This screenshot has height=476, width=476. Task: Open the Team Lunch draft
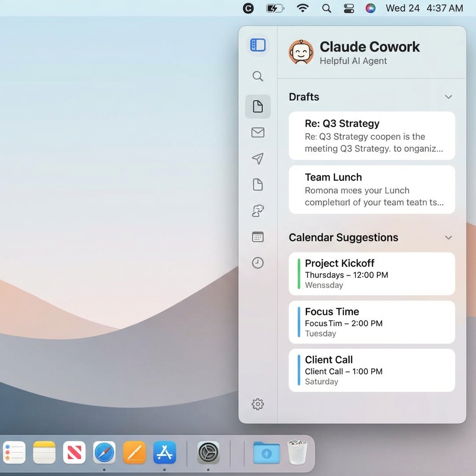click(x=372, y=189)
